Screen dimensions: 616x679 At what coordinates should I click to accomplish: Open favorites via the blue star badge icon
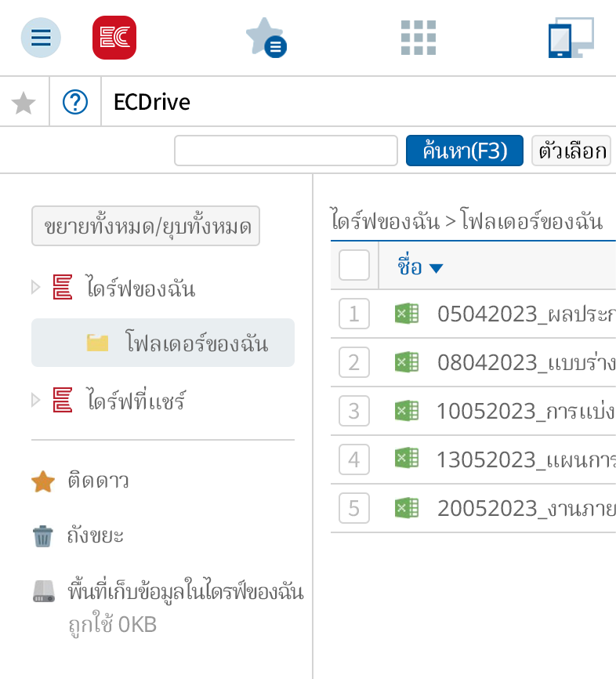point(266,38)
